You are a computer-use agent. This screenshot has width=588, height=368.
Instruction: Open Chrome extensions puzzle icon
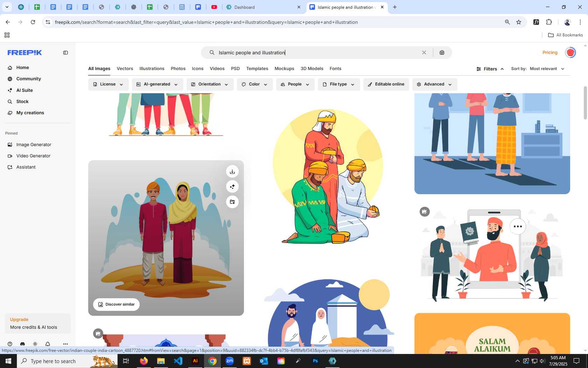(549, 22)
